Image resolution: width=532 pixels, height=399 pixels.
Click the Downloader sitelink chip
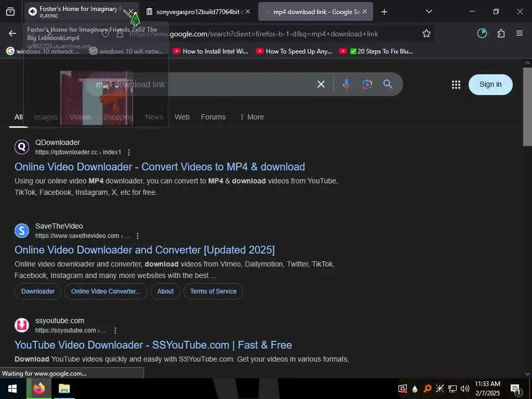coord(37,291)
